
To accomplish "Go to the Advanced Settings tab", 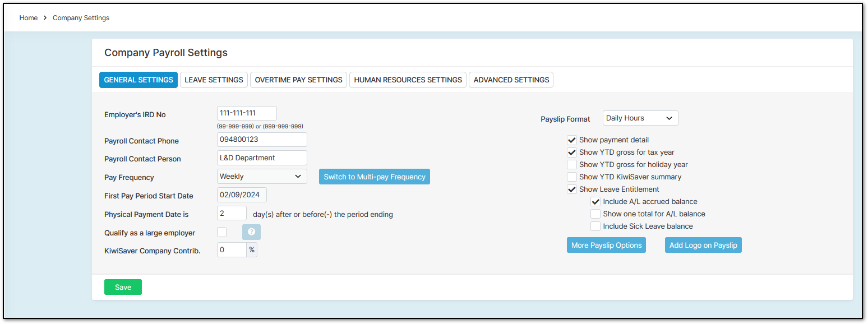I will click(x=511, y=80).
